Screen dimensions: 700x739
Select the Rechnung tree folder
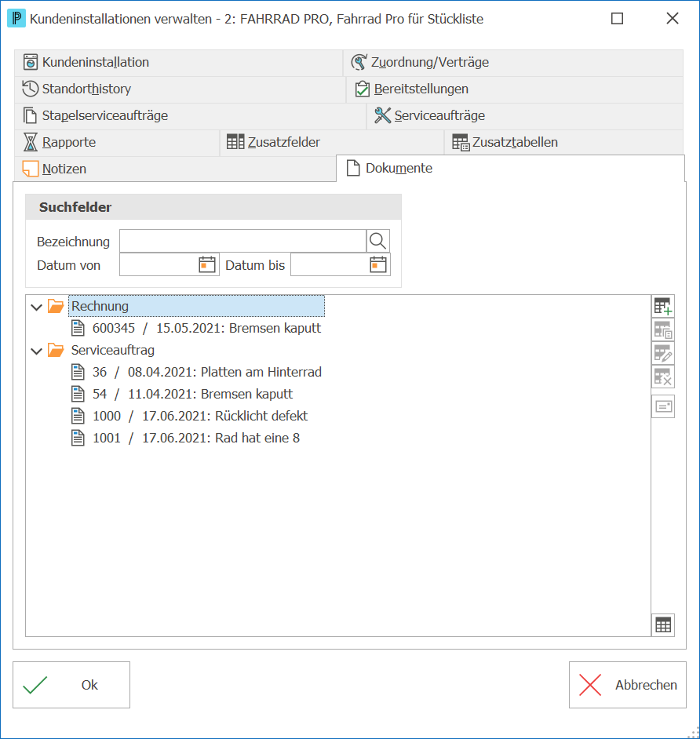coord(196,306)
